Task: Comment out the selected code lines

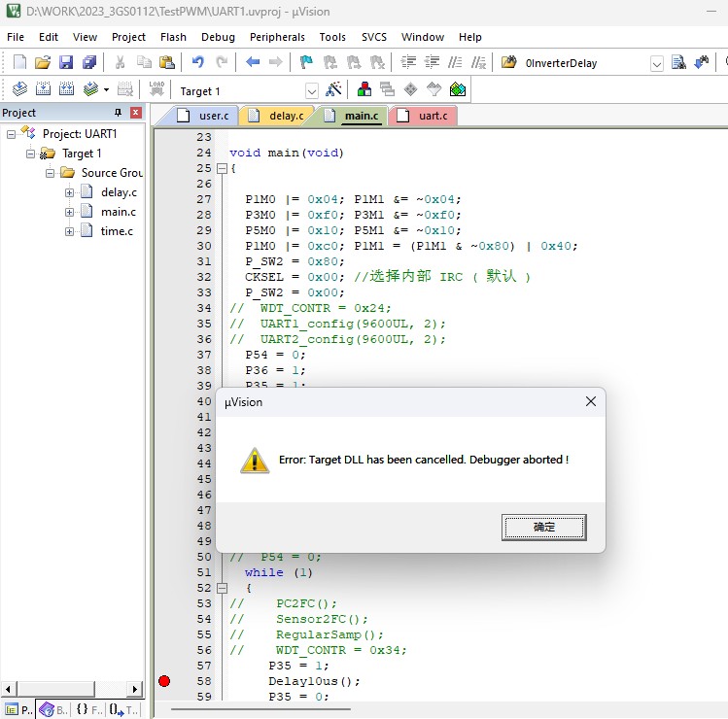Action: (x=455, y=62)
